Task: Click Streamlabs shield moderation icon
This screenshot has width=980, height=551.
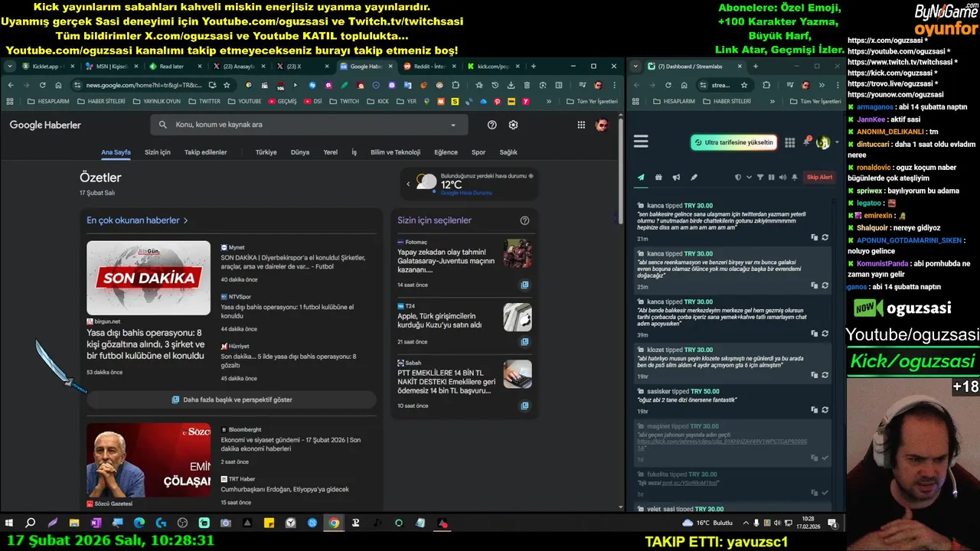Action: tap(738, 177)
